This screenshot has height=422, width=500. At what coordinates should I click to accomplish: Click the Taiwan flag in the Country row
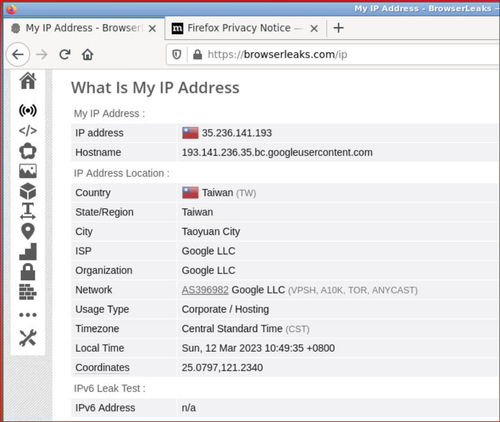(190, 193)
